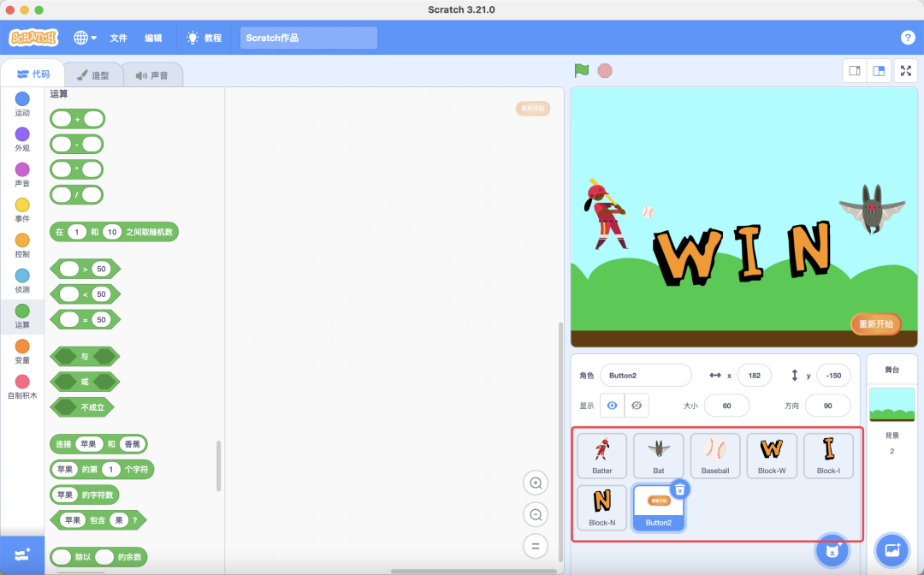Select the Block-I sprite

(x=828, y=455)
